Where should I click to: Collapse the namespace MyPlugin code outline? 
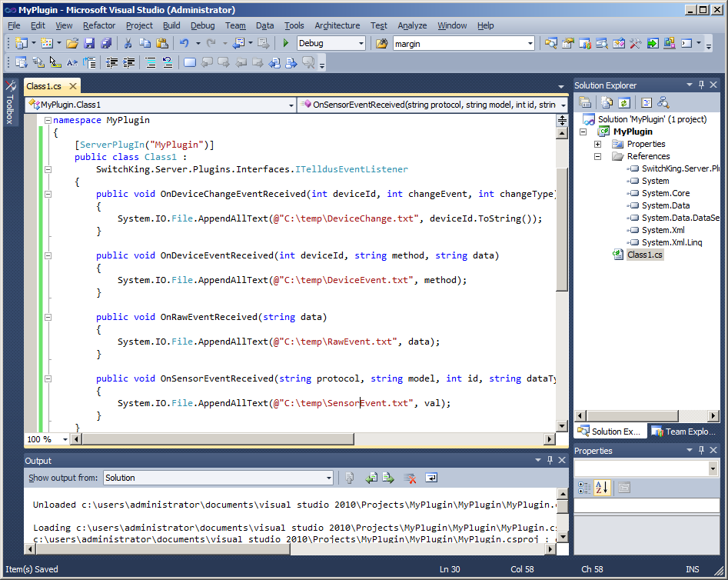click(x=48, y=120)
